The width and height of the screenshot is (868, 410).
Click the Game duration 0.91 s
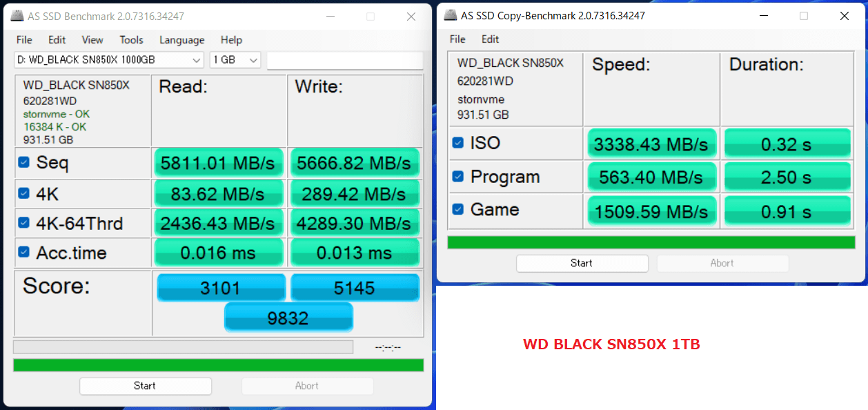click(x=787, y=210)
